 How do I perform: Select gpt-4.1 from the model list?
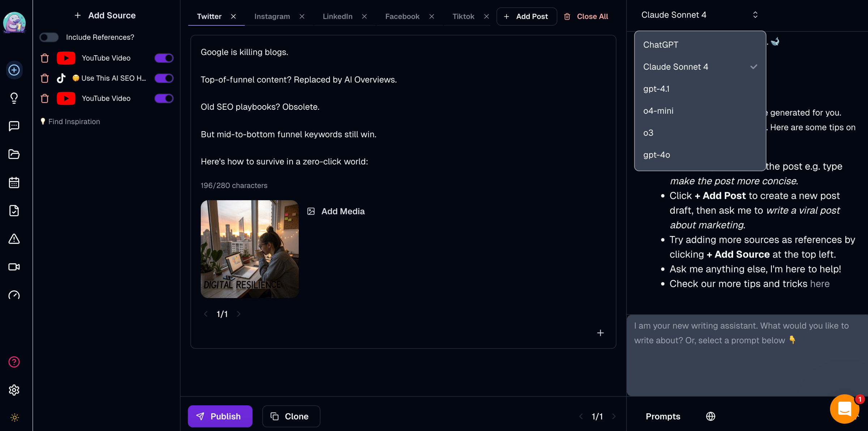700,89
